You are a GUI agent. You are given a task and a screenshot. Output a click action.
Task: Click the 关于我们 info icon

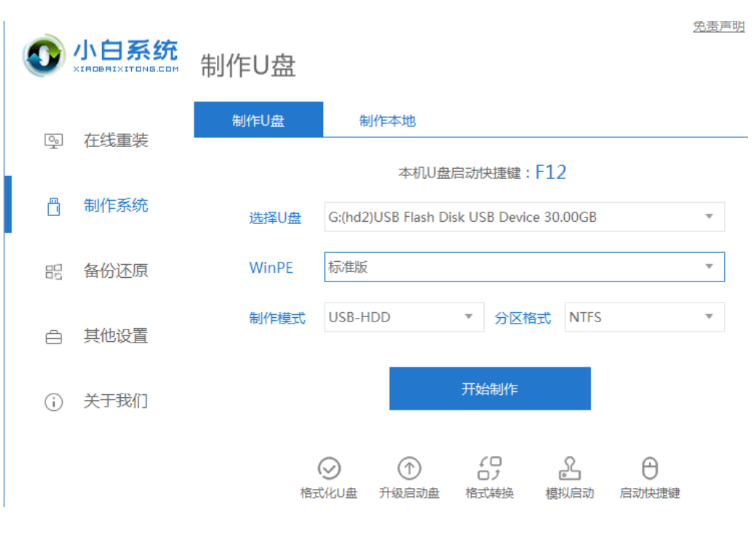coord(54,402)
